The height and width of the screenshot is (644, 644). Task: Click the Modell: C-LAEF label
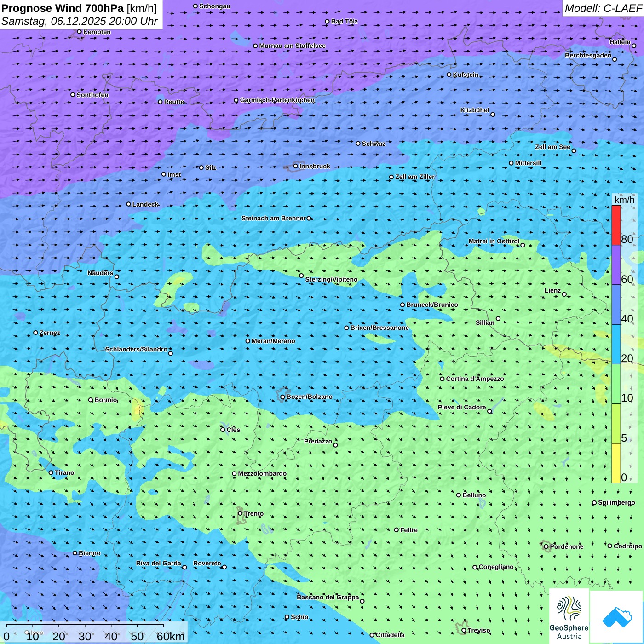603,8
